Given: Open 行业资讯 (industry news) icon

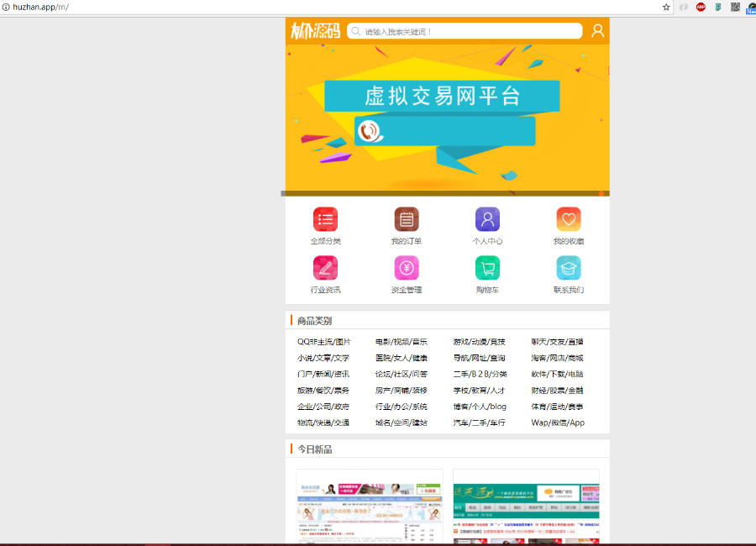Looking at the screenshot, I should 325,268.
